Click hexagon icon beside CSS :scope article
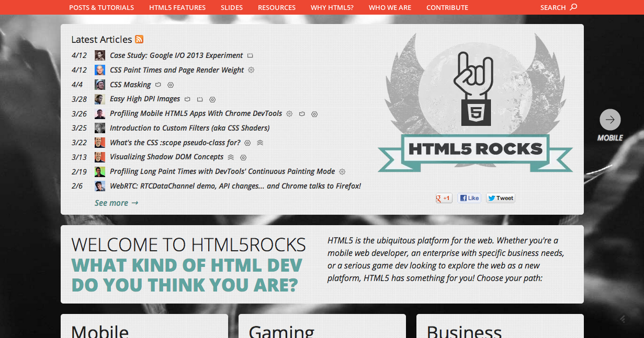This screenshot has width=644, height=338. click(x=247, y=143)
